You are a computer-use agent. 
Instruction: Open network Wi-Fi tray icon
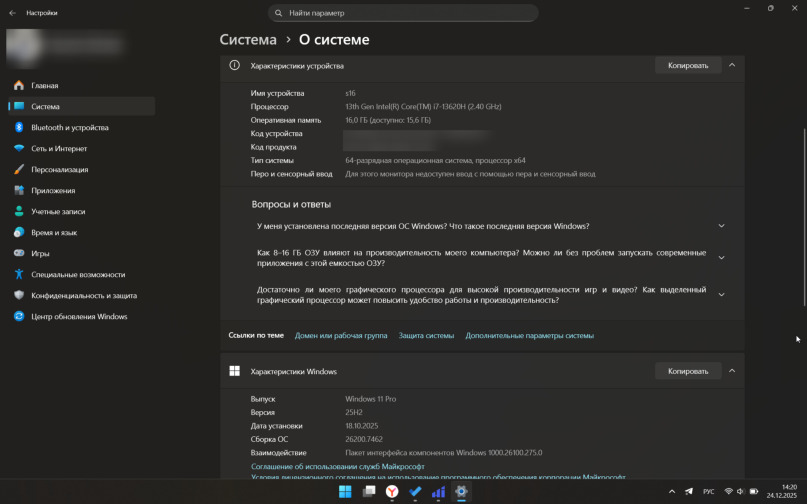(728, 492)
